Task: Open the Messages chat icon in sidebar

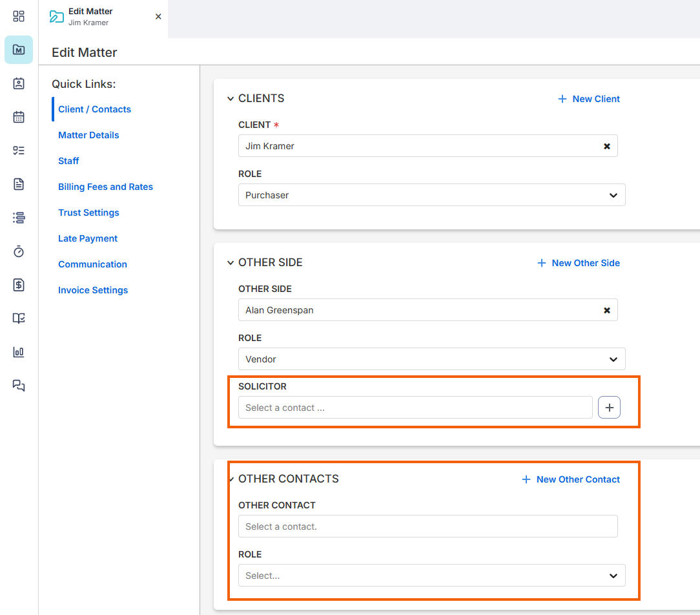Action: 19,386
